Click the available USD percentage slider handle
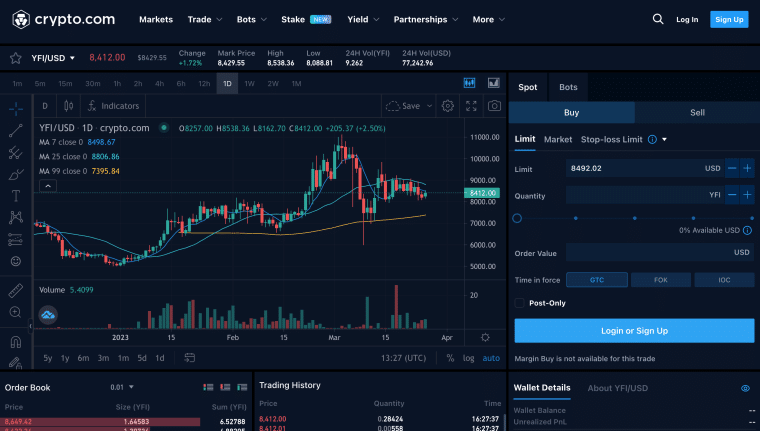 tap(517, 218)
